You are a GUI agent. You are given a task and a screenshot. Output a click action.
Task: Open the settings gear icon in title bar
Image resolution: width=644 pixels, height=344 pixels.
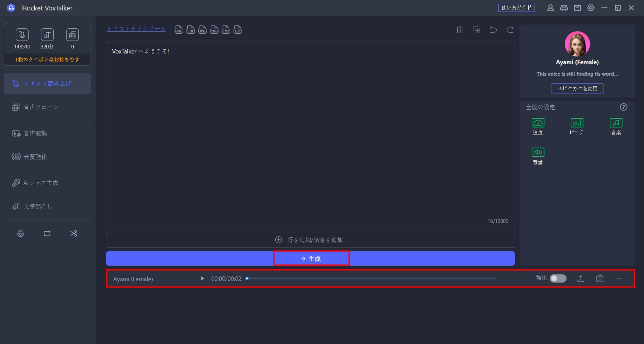(x=591, y=8)
